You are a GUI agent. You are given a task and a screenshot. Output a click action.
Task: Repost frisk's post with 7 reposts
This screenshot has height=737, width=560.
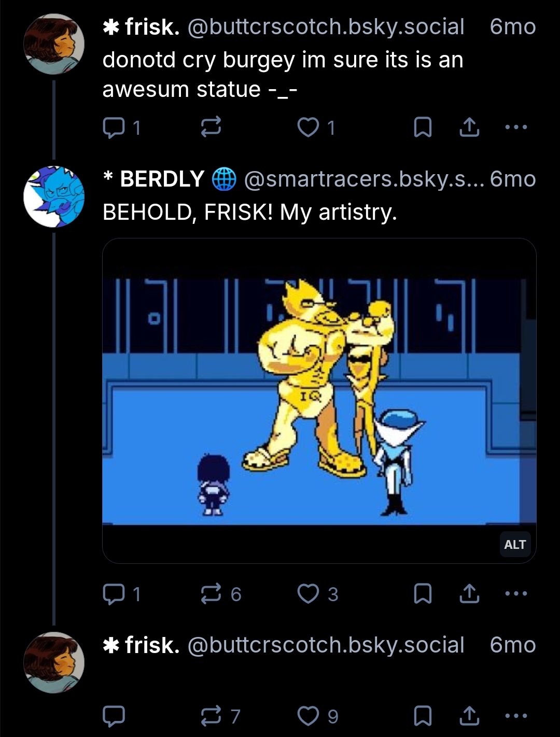[x=211, y=716]
